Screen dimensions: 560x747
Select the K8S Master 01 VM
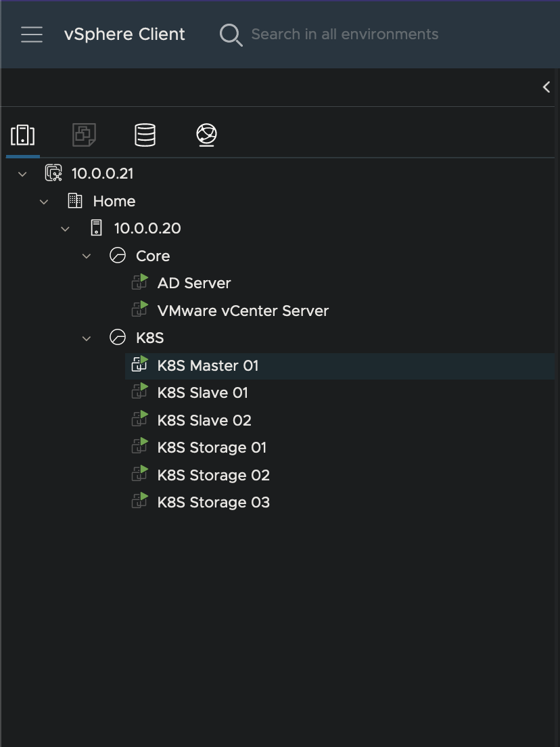[x=208, y=366]
